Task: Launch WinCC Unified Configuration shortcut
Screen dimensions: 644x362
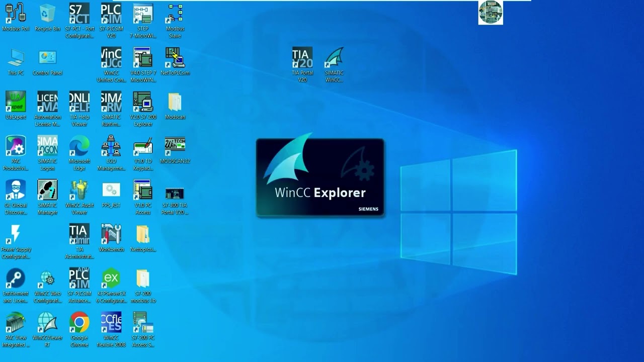Action: 111,65
